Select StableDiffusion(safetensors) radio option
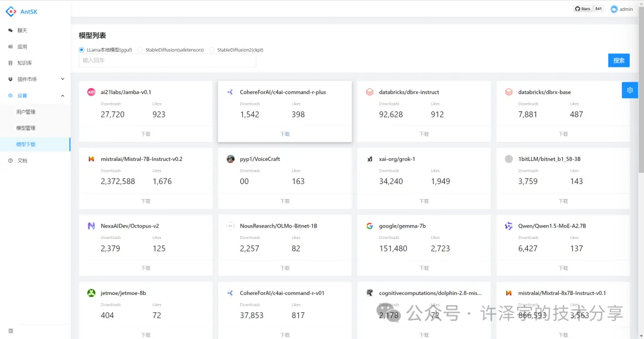This screenshot has height=339, width=644. point(140,49)
